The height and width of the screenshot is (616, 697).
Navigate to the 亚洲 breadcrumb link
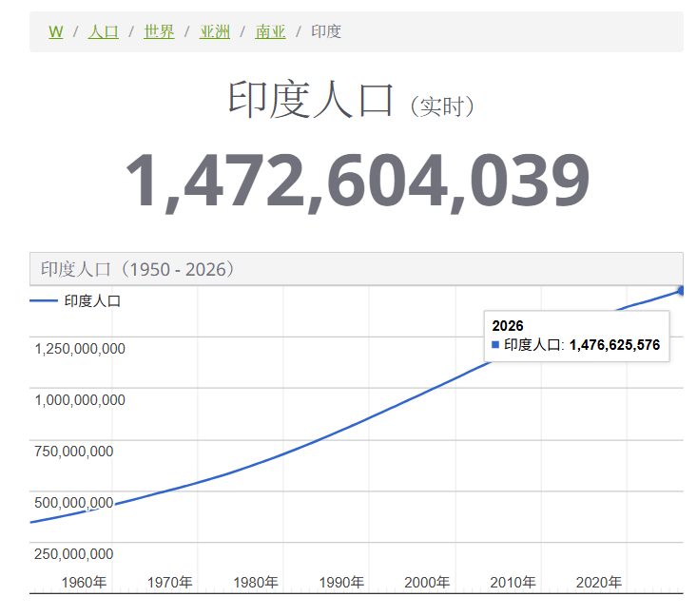215,31
